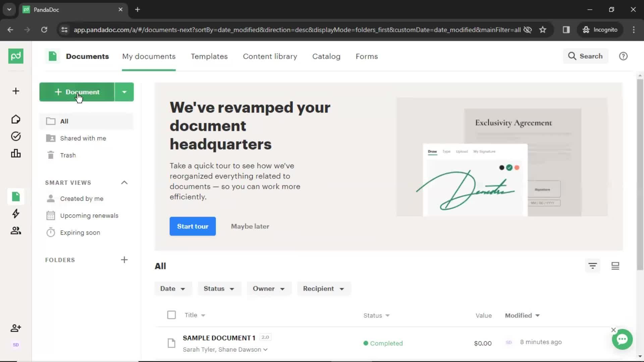Switch to the Content library tab

(270, 56)
